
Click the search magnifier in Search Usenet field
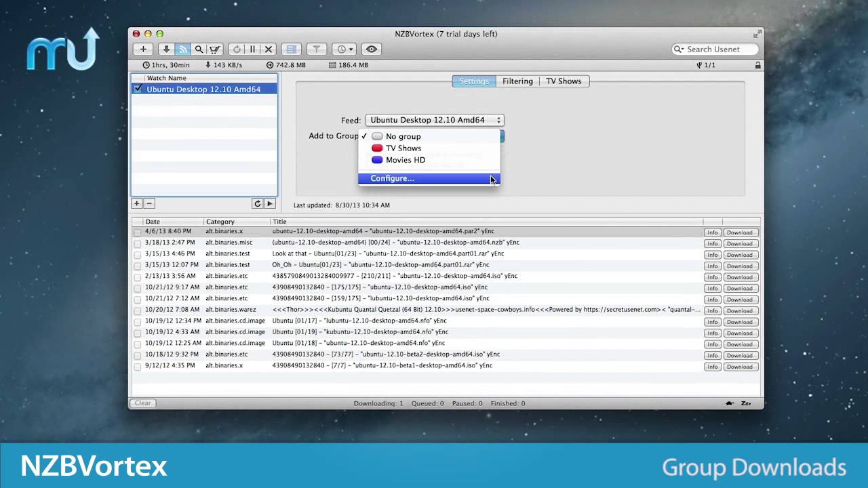click(x=678, y=49)
